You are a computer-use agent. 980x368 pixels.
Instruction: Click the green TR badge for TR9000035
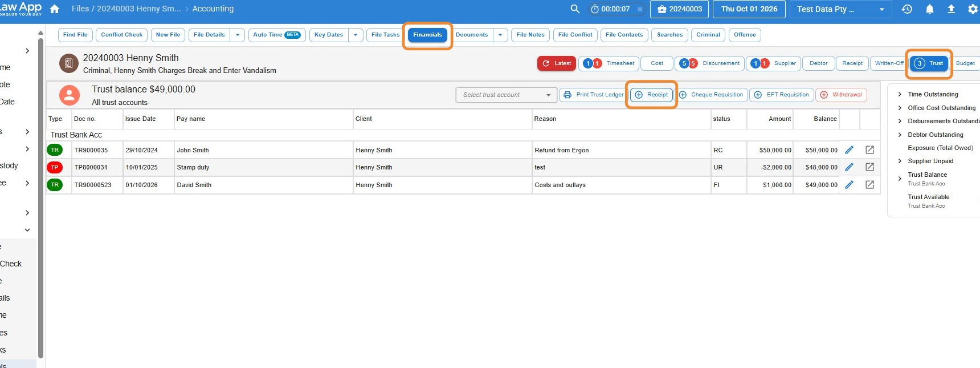[x=55, y=150]
